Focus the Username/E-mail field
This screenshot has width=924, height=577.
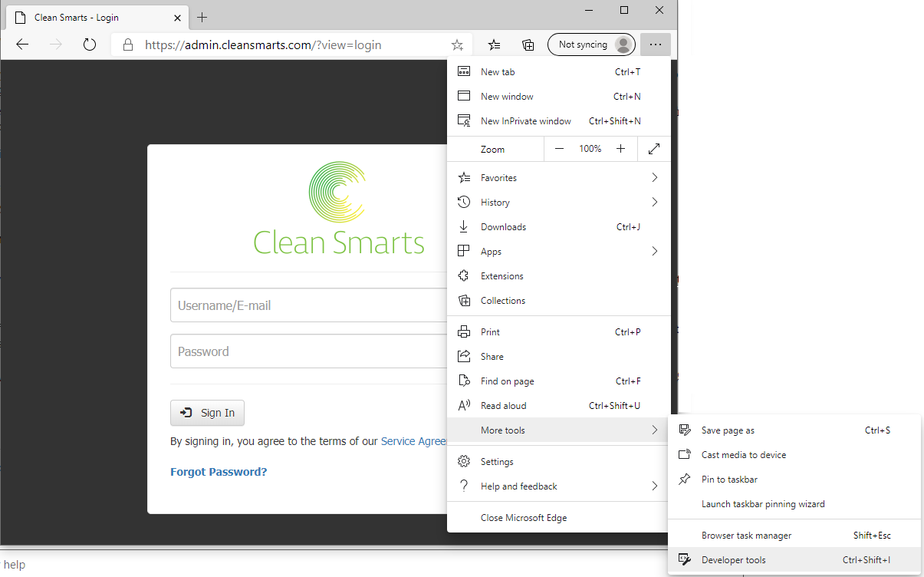308,305
